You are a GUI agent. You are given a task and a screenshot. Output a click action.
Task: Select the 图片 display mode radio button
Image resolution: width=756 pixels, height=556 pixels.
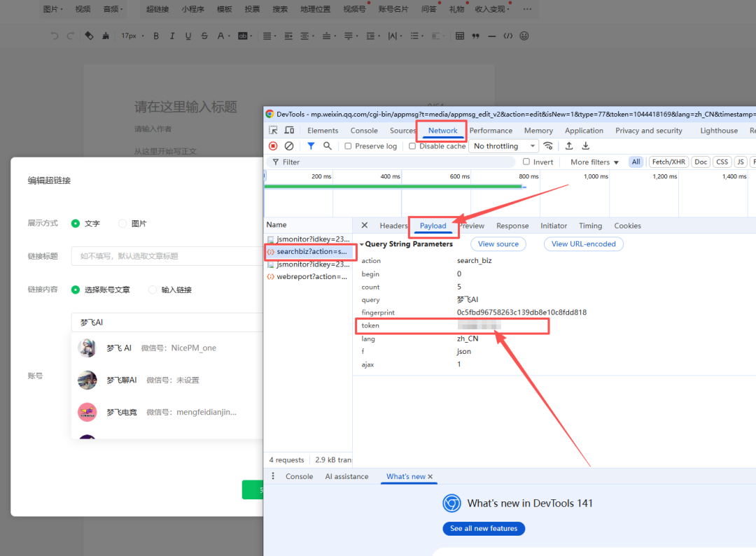(x=123, y=224)
